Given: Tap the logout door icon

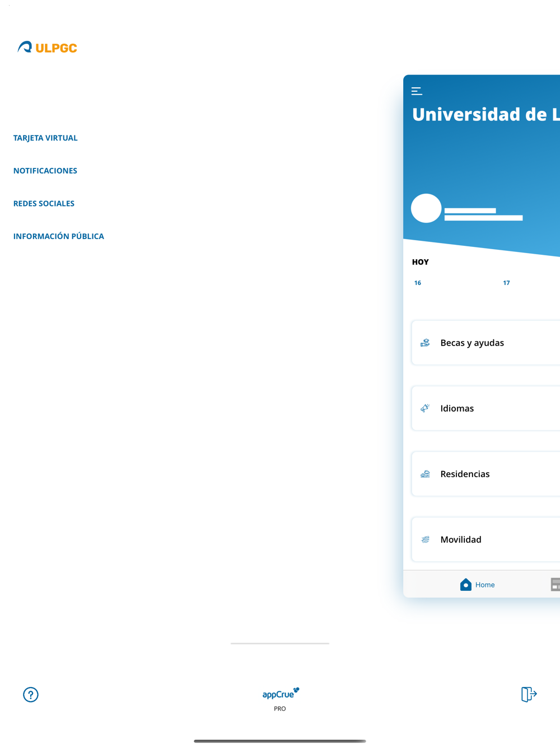Looking at the screenshot, I should point(529,694).
